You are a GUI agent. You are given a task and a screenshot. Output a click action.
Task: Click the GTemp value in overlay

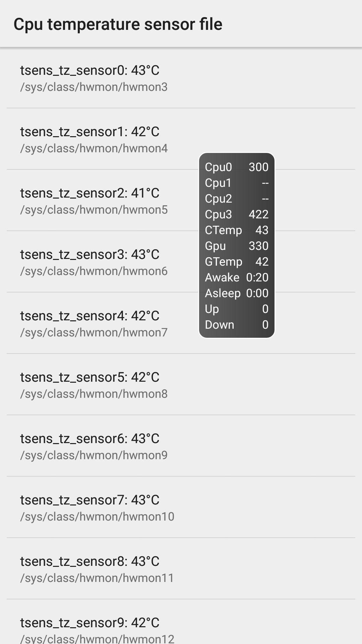click(x=237, y=262)
